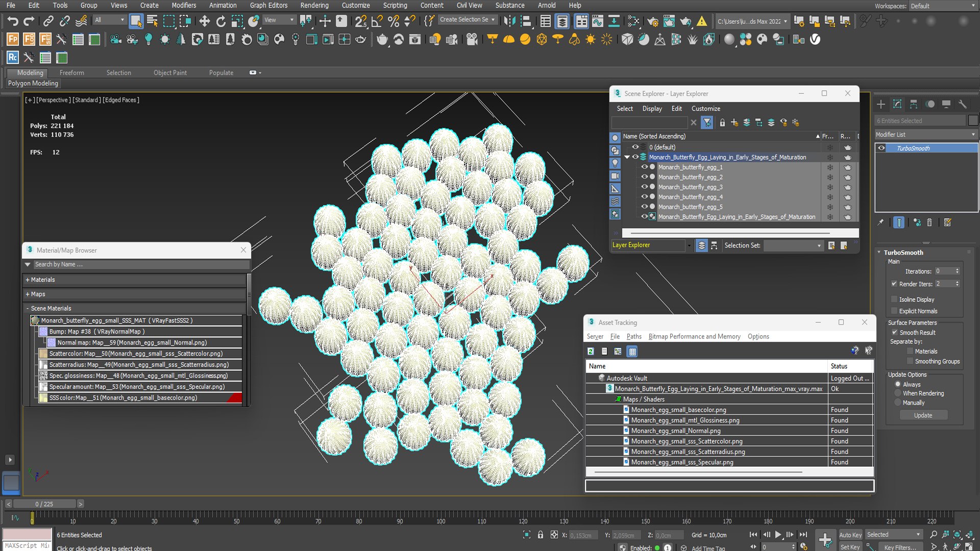This screenshot has width=980, height=551.
Task: Switch Asset Tracking to table view
Action: click(632, 352)
